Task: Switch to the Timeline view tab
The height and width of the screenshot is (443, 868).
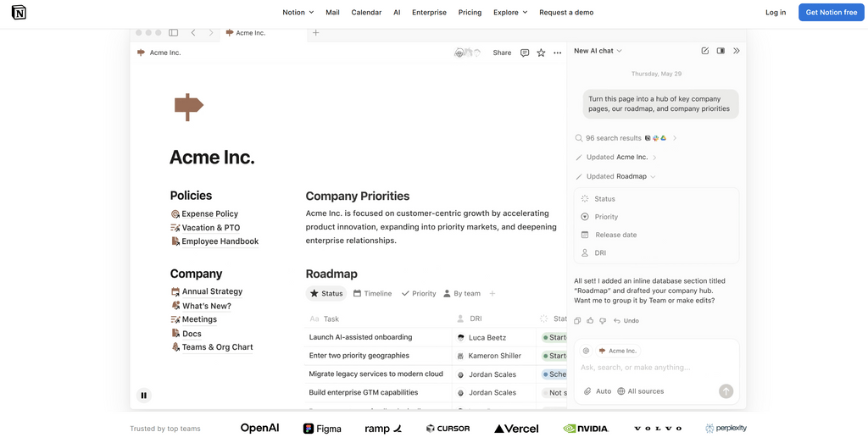Action: click(x=372, y=294)
